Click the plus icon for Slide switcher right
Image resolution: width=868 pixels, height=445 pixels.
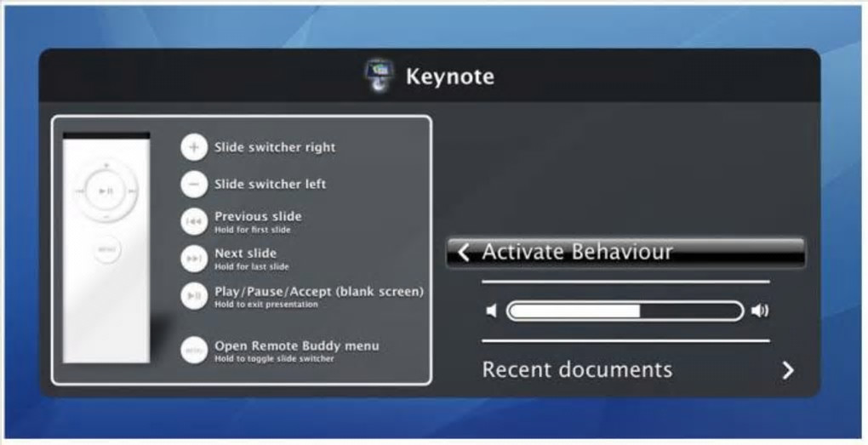[x=194, y=147]
